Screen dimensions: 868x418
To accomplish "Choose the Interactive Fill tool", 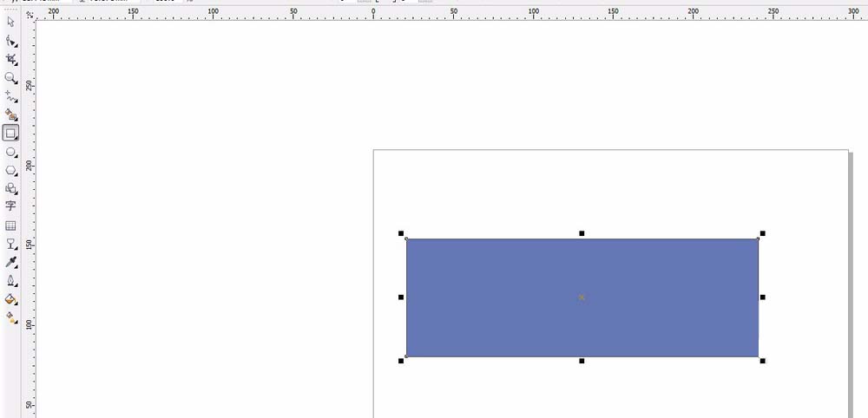I will (10, 317).
